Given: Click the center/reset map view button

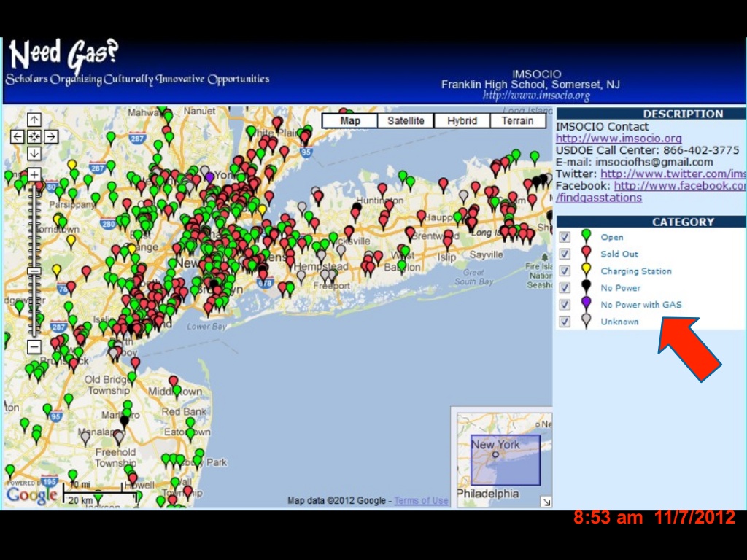Looking at the screenshot, I should (34, 136).
